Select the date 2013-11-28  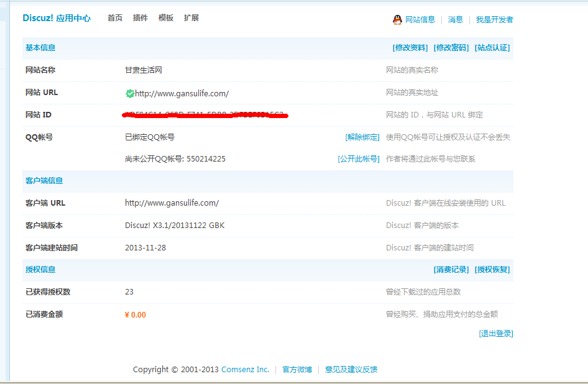[x=145, y=248]
